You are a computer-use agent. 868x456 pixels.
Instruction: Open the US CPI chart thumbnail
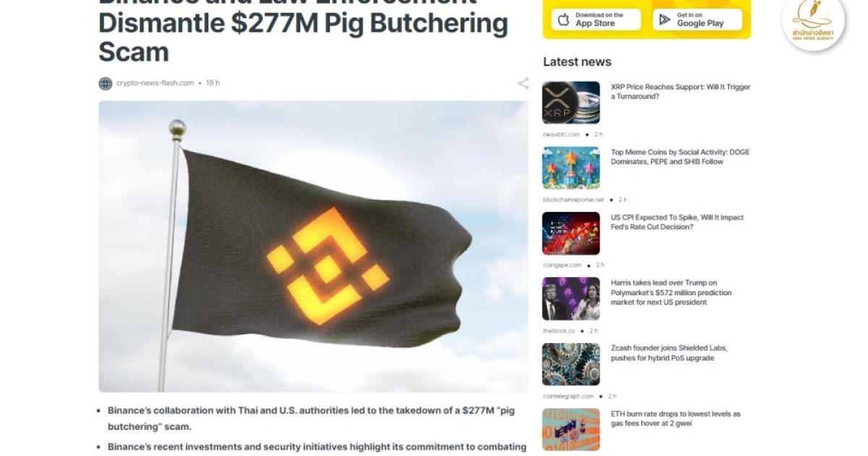[x=571, y=233]
